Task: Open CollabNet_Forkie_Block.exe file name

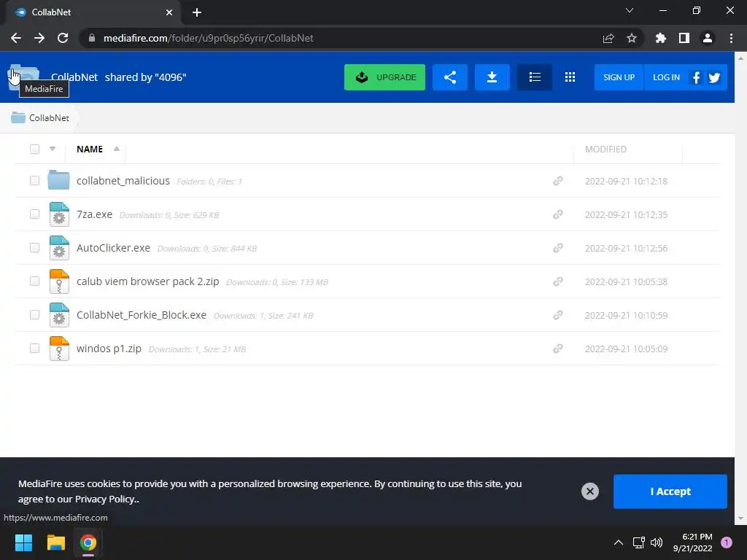Action: point(142,315)
